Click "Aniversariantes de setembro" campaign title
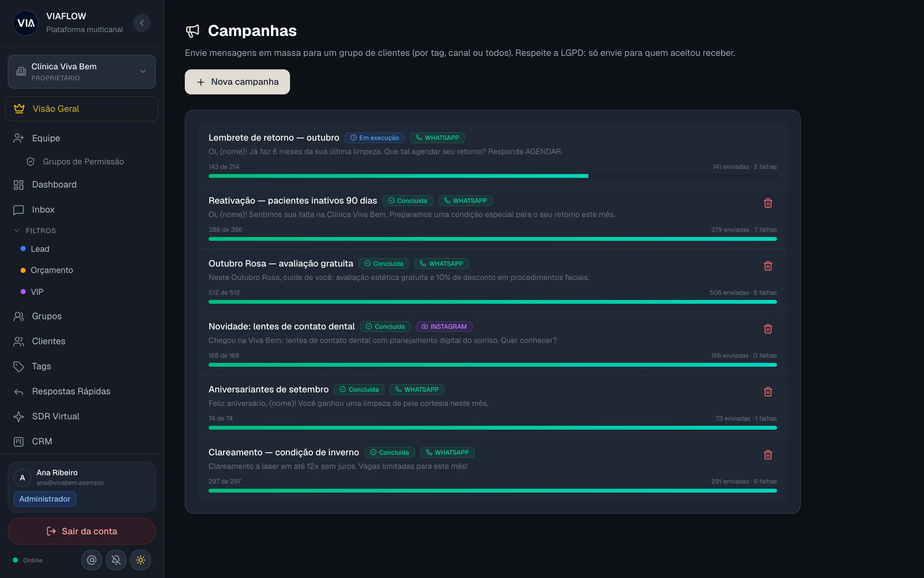Viewport: 924px width, 578px height. [x=269, y=389]
